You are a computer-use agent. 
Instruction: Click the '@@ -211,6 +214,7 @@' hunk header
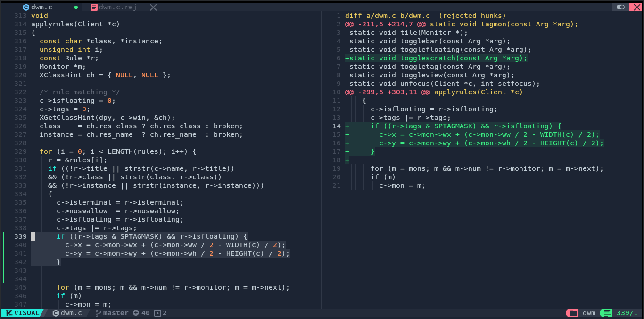462,24
